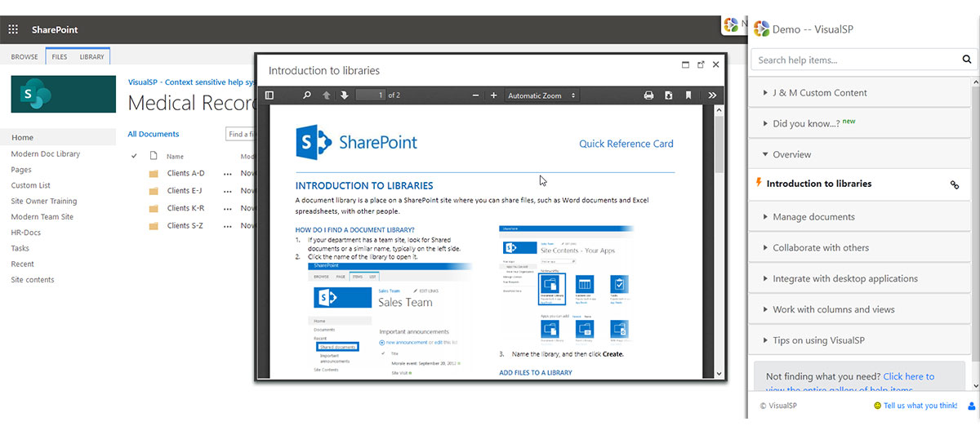Open Site contents nav link
The image size is (980, 435).
coord(33,280)
